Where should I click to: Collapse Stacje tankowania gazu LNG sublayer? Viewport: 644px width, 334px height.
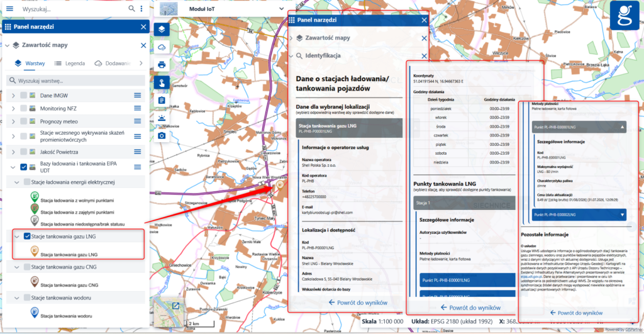pyautogui.click(x=17, y=237)
